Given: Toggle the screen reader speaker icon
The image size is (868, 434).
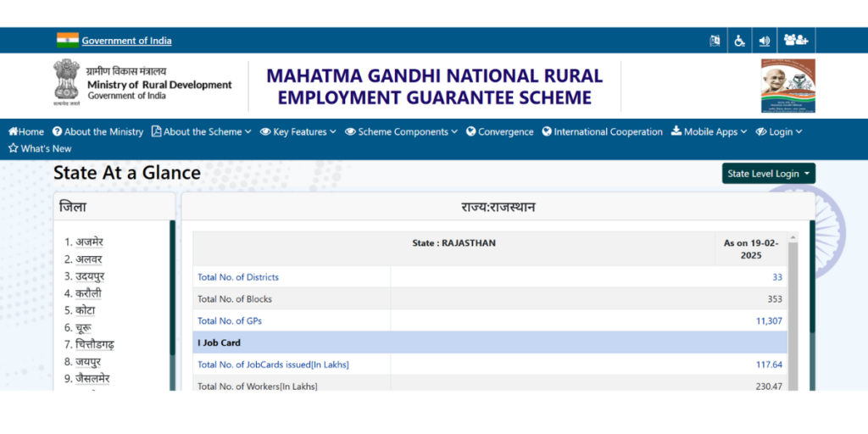Looking at the screenshot, I should point(765,41).
